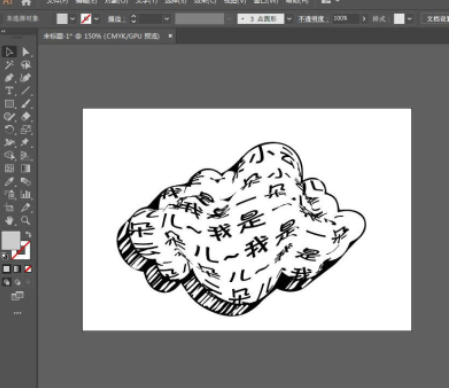Set paint mode to None
This screenshot has height=388, width=449.
pyautogui.click(x=28, y=269)
